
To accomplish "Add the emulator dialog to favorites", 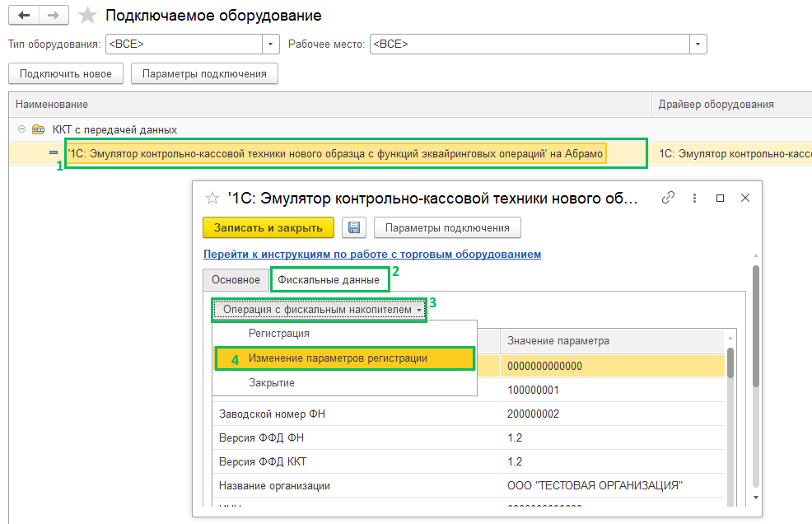I will coord(212,198).
